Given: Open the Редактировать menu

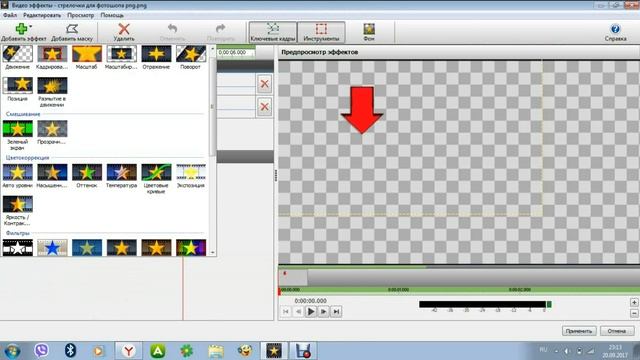Looking at the screenshot, I should (x=42, y=15).
